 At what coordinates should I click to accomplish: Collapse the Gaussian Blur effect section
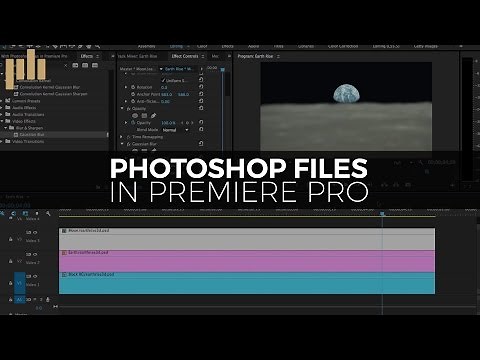coord(122,144)
